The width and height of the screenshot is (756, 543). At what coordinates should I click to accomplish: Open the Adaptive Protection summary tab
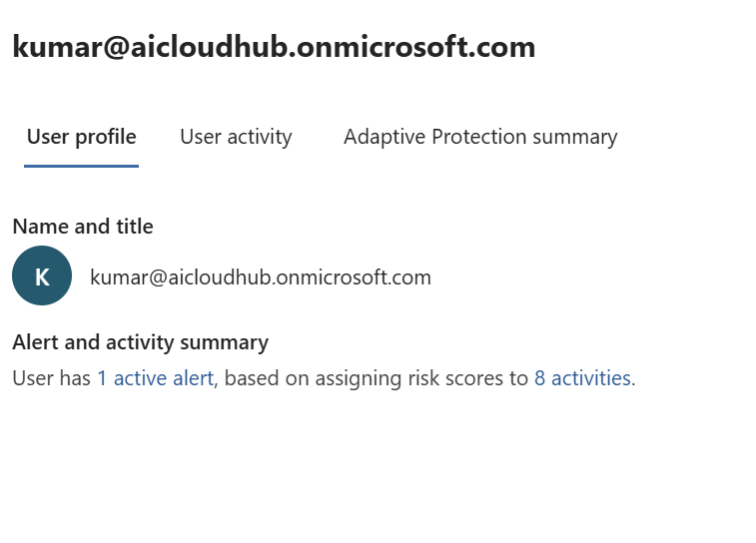[480, 137]
